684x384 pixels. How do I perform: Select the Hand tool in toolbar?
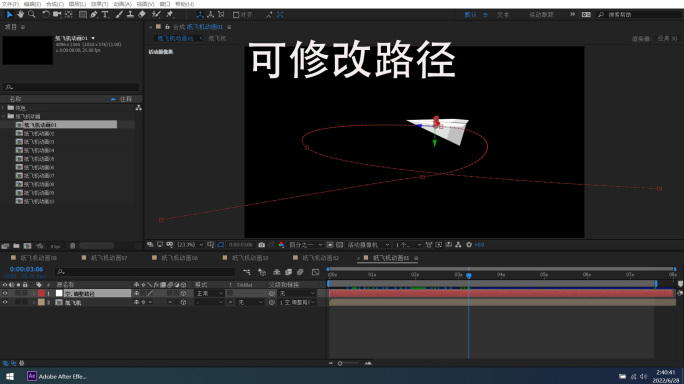pyautogui.click(x=21, y=14)
